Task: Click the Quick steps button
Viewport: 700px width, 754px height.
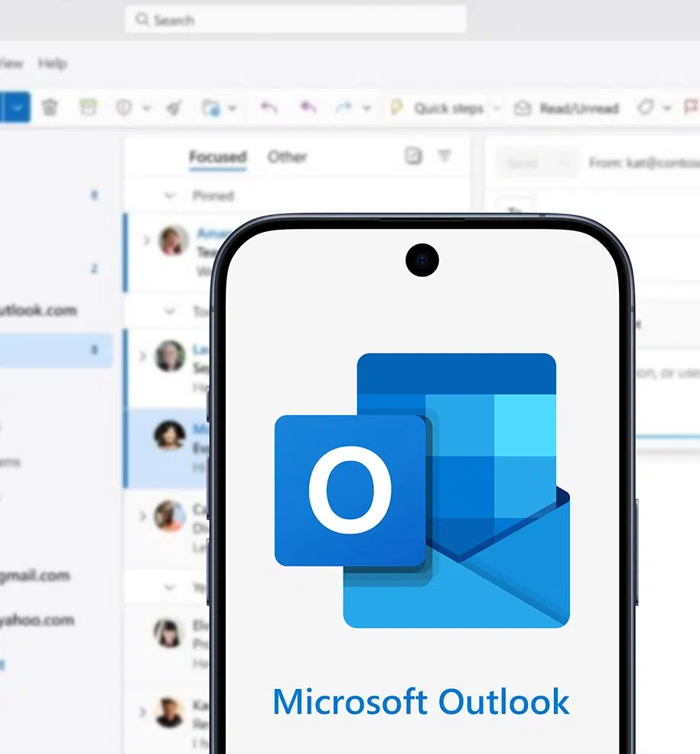Action: tap(436, 108)
